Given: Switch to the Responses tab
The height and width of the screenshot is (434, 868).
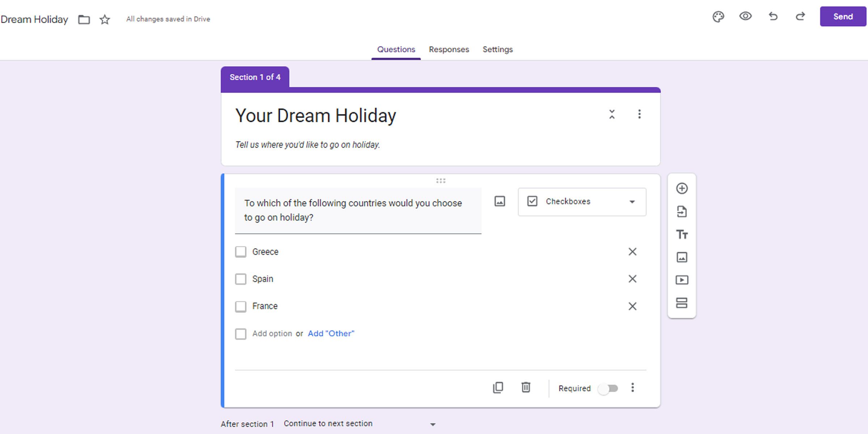Looking at the screenshot, I should pyautogui.click(x=448, y=50).
